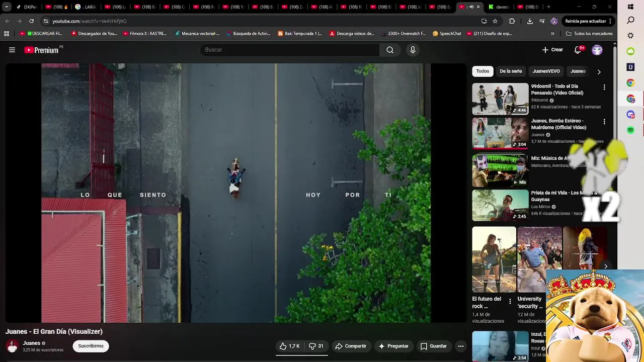644x362 pixels.
Task: Open Mecanica vectorial bookmark
Action: point(197,34)
